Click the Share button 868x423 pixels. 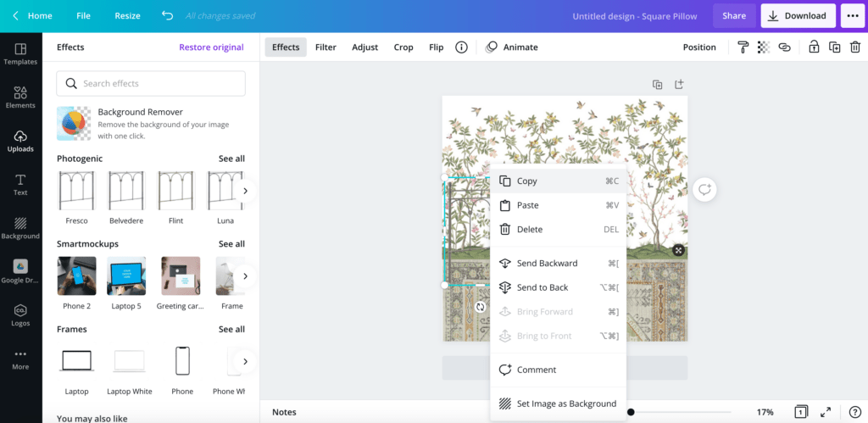(734, 16)
